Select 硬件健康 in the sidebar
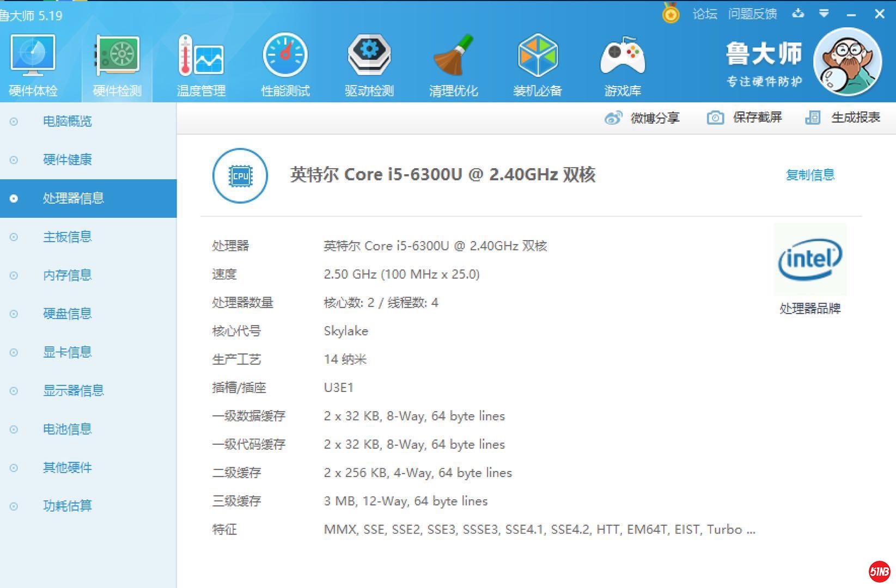Image resolution: width=896 pixels, height=588 pixels. [67, 160]
